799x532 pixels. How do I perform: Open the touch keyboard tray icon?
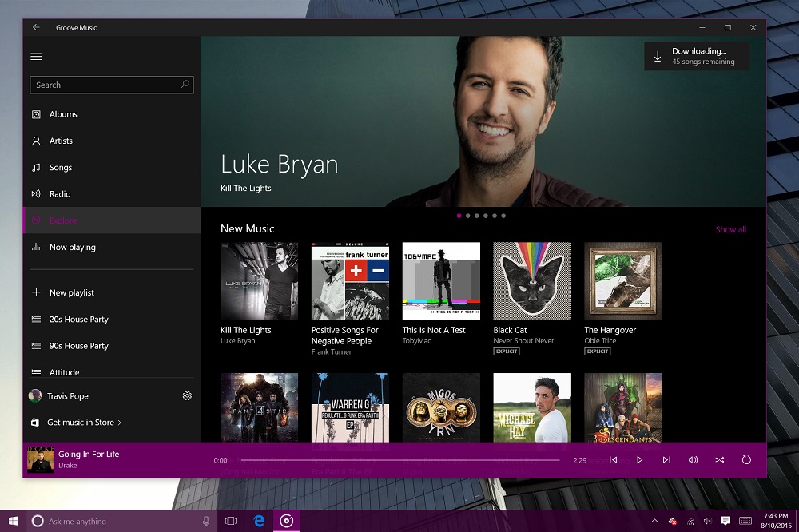745,521
